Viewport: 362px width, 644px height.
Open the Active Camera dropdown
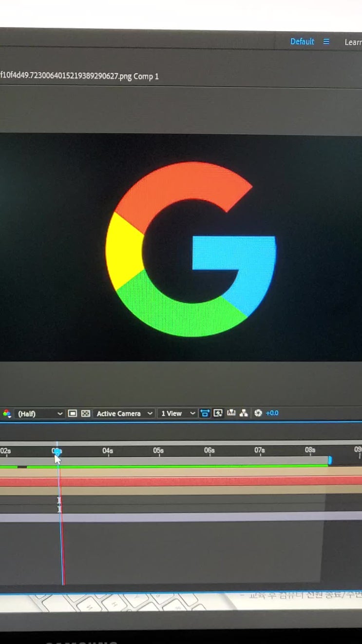[x=124, y=413]
